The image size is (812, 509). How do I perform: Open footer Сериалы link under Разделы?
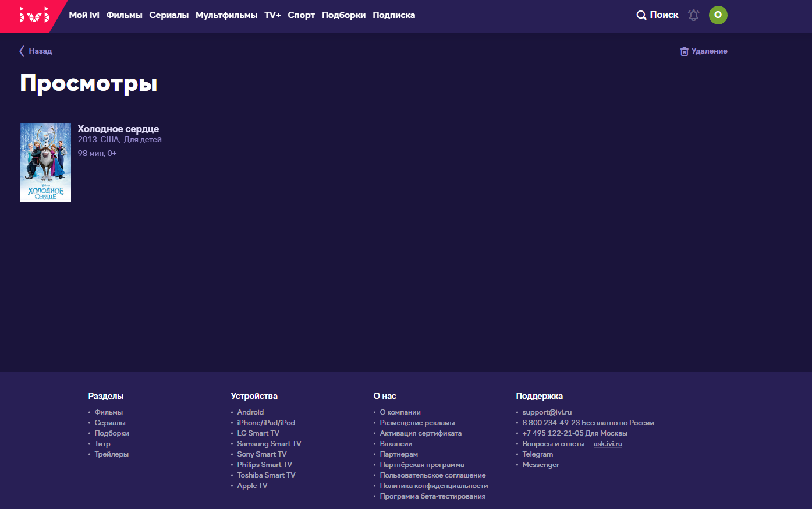pos(110,423)
